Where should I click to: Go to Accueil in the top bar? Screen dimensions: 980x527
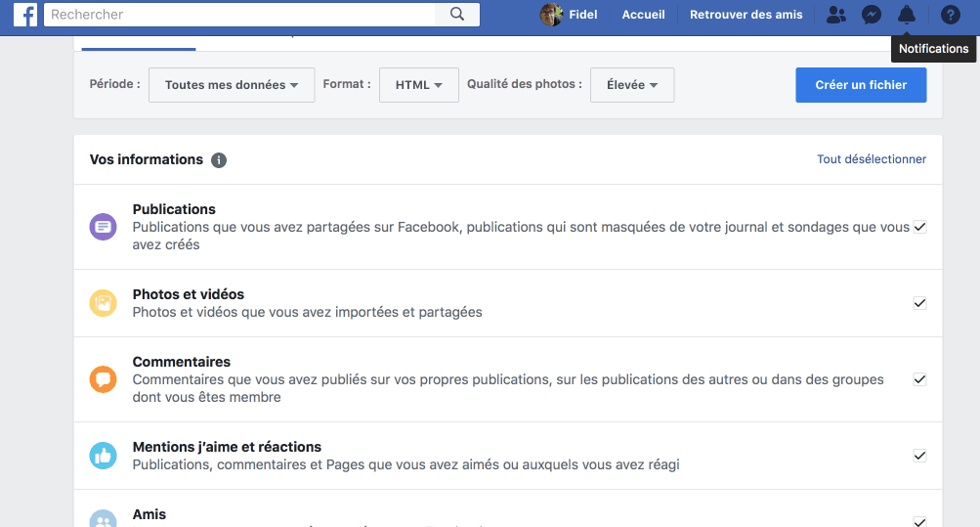(x=643, y=15)
